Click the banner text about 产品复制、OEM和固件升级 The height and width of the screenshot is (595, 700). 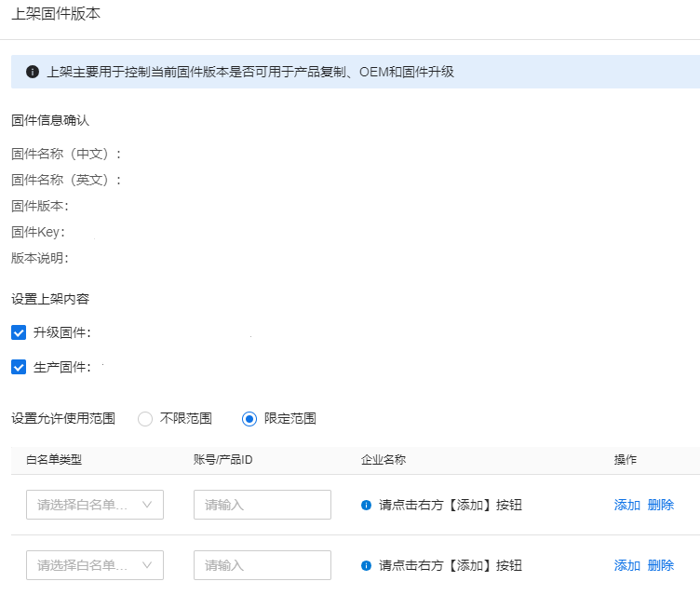(x=250, y=72)
